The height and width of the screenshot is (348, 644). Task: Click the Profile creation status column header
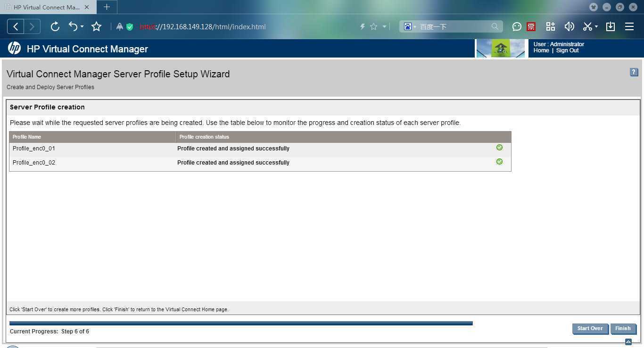point(344,137)
